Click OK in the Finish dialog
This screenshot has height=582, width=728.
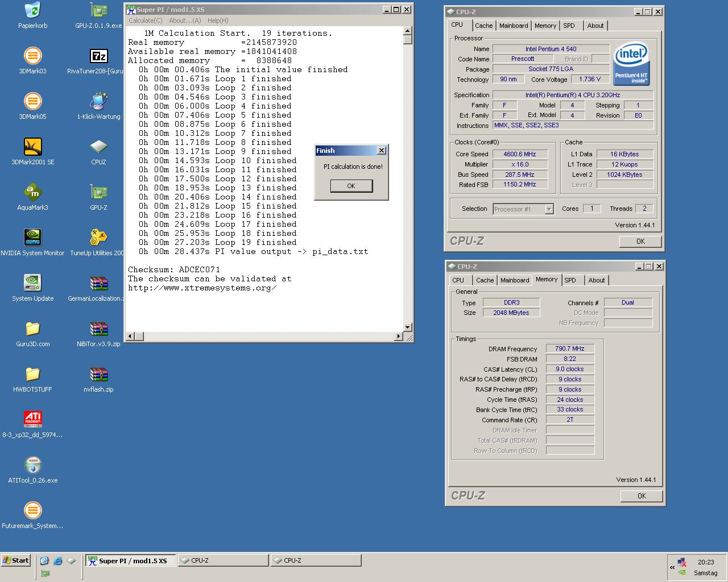tap(351, 186)
